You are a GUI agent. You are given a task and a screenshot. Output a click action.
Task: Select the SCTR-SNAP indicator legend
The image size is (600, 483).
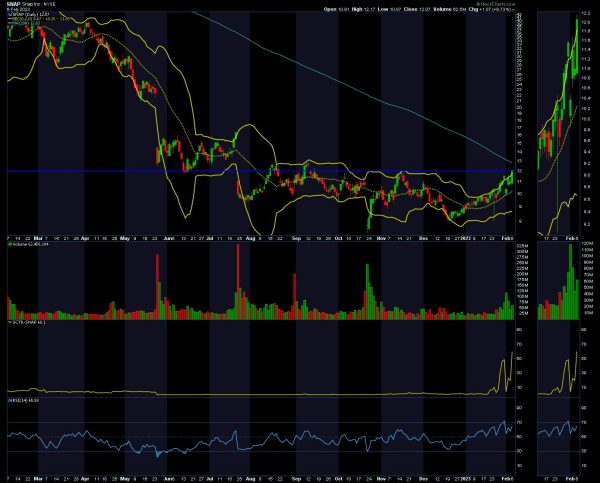pos(27,322)
